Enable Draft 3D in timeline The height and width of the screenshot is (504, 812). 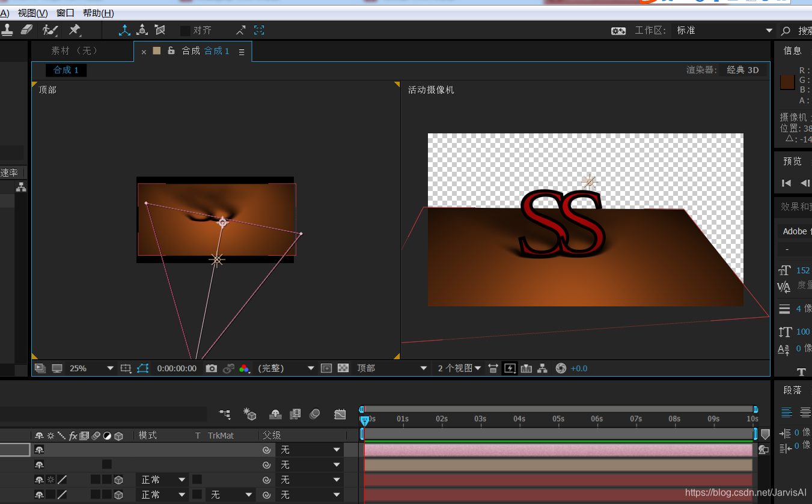[250, 414]
